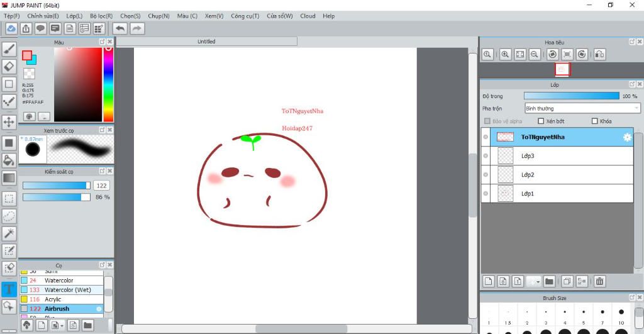The width and height of the screenshot is (644, 334).
Task: Select the Eraser tool
Action: 9,67
